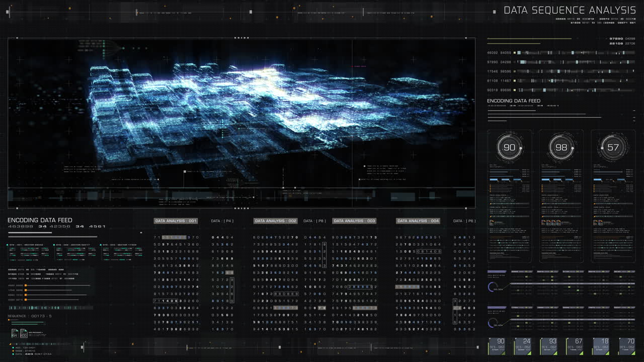The width and height of the screenshot is (644, 362).
Task: Expand the DATA : [ P4 ] column
Action: (x=222, y=221)
